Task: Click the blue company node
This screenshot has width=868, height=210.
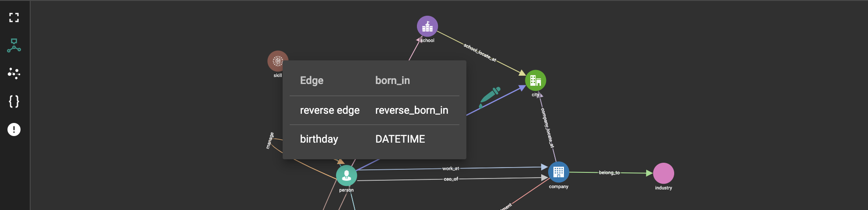Action: pos(558,172)
